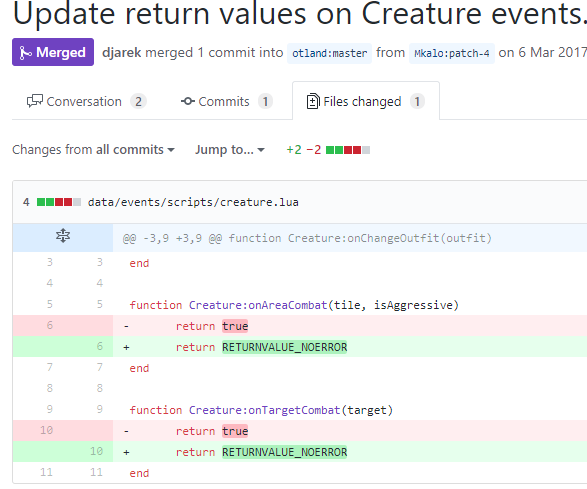Click first highlighted RETURNVALUE_NOERROR added text
This screenshot has width=587, height=489.
pos(285,347)
